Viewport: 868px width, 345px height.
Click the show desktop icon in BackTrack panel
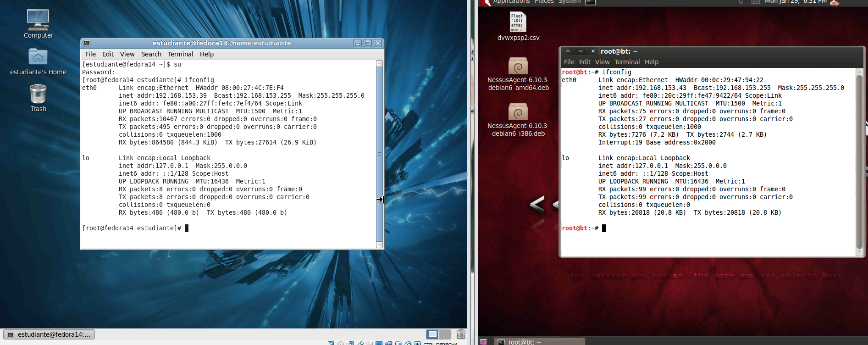click(483, 342)
